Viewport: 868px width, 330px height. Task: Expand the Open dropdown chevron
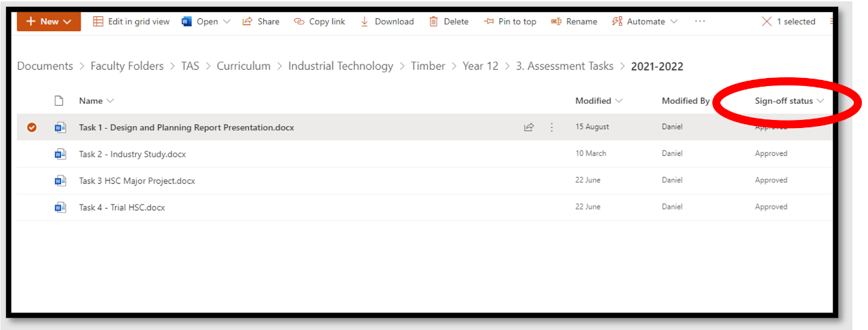[x=226, y=22]
